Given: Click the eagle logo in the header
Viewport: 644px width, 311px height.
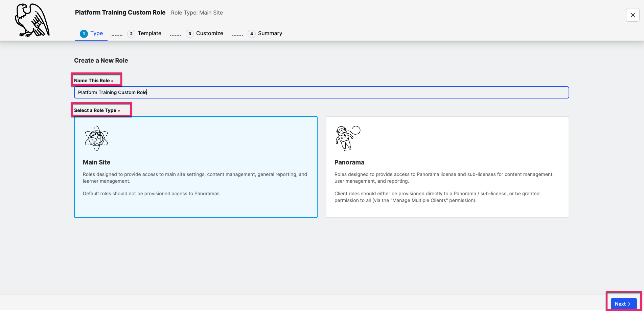Looking at the screenshot, I should (32, 20).
